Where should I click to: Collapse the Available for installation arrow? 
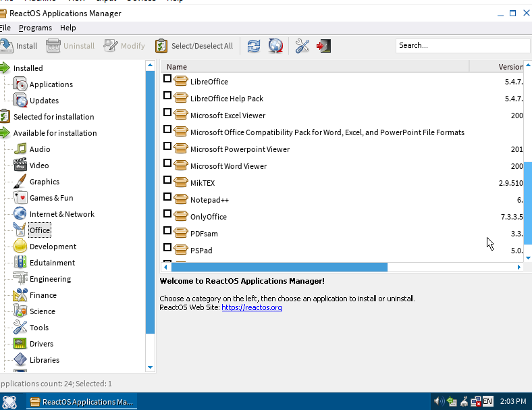pyautogui.click(x=5, y=132)
